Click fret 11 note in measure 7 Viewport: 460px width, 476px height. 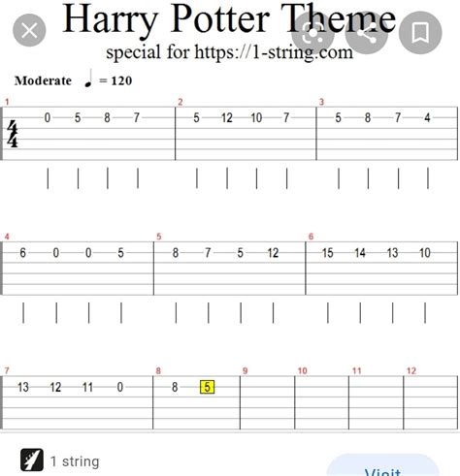(87, 387)
